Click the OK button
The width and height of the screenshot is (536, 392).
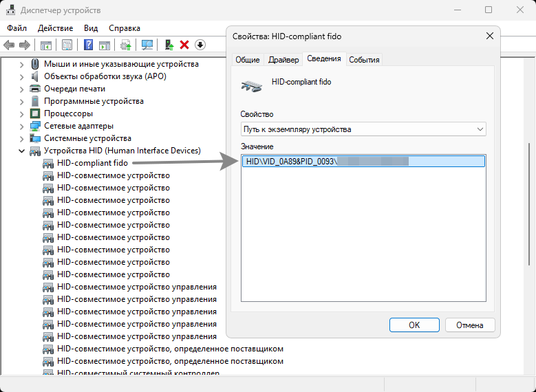(x=414, y=325)
